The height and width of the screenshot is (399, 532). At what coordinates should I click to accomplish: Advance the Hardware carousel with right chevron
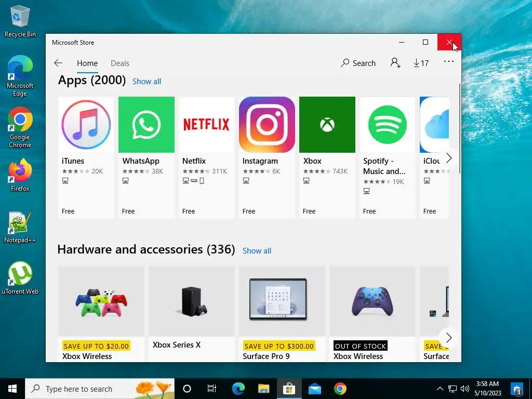[448, 338]
